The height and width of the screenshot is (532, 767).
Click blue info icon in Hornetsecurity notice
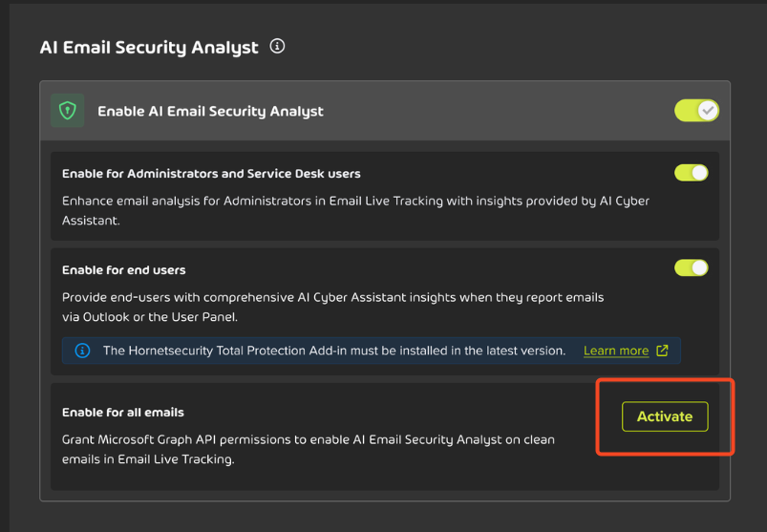(x=82, y=351)
